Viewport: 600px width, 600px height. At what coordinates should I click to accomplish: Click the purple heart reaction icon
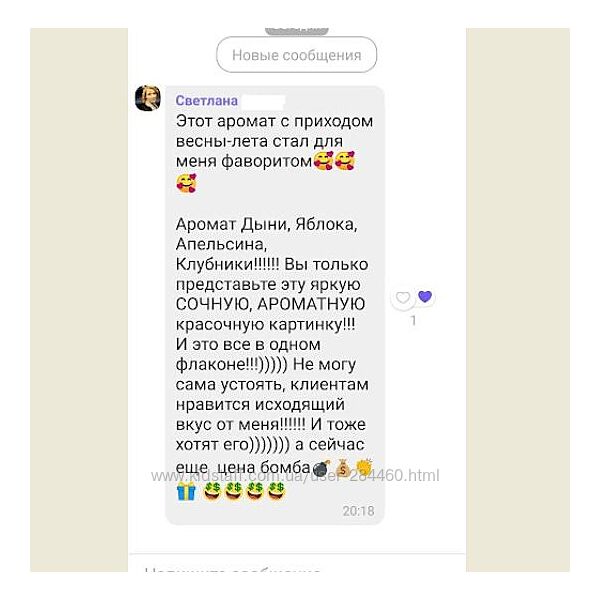point(425,296)
